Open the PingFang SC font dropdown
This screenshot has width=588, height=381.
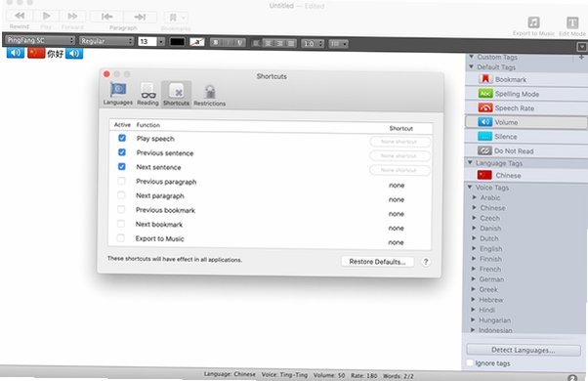(40, 40)
